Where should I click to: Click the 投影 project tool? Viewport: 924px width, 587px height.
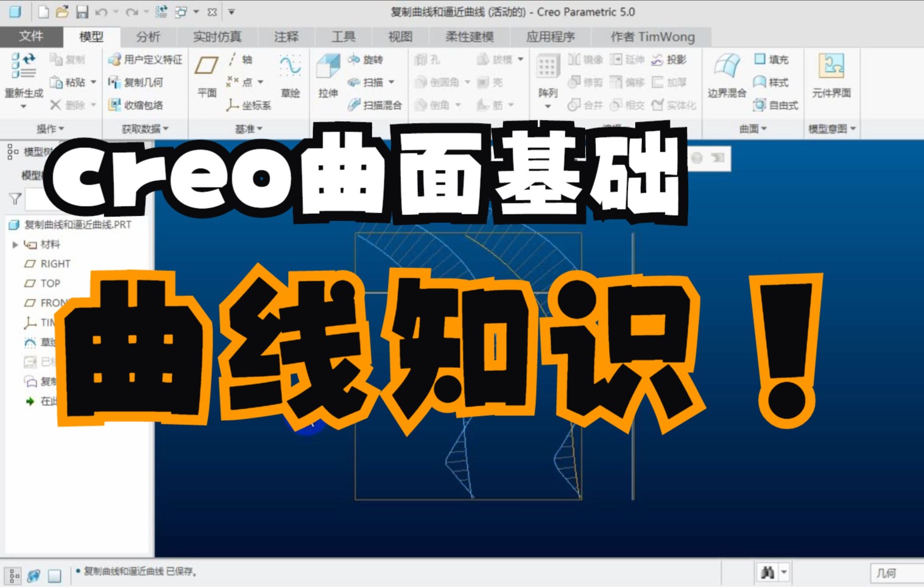[669, 60]
